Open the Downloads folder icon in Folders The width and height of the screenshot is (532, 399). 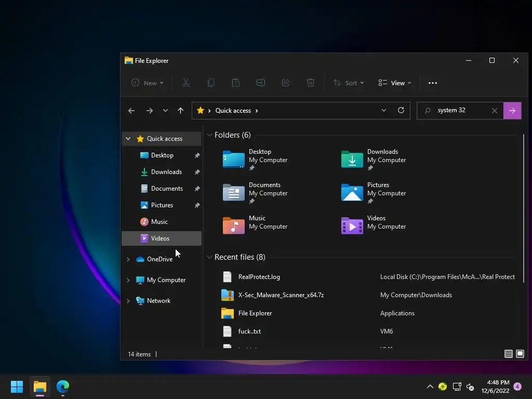(352, 159)
